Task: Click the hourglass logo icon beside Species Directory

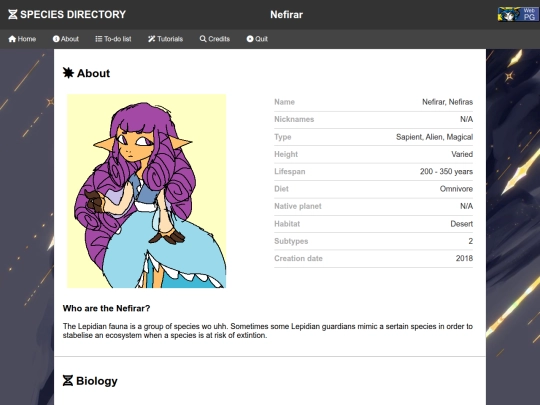Action: (12, 14)
